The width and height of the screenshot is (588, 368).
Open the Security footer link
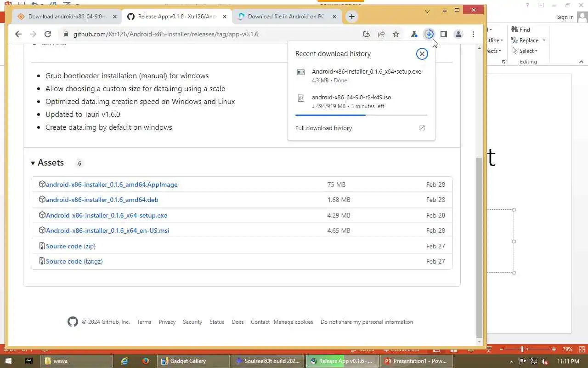pos(192,322)
